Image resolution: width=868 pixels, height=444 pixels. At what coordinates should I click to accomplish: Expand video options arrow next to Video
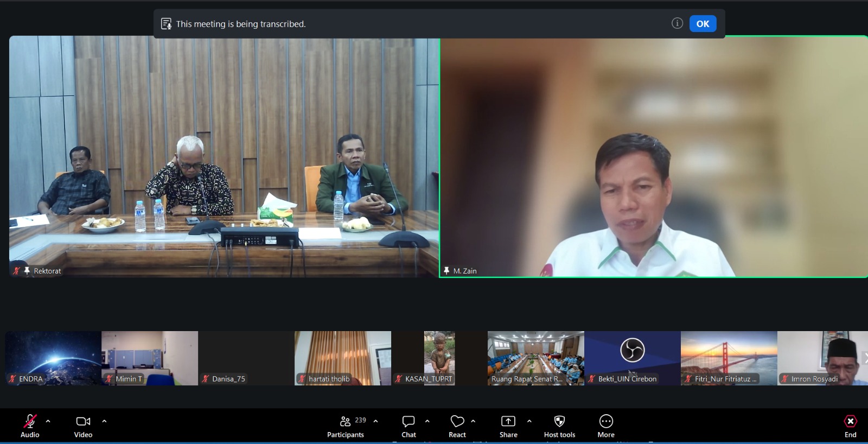[104, 421]
